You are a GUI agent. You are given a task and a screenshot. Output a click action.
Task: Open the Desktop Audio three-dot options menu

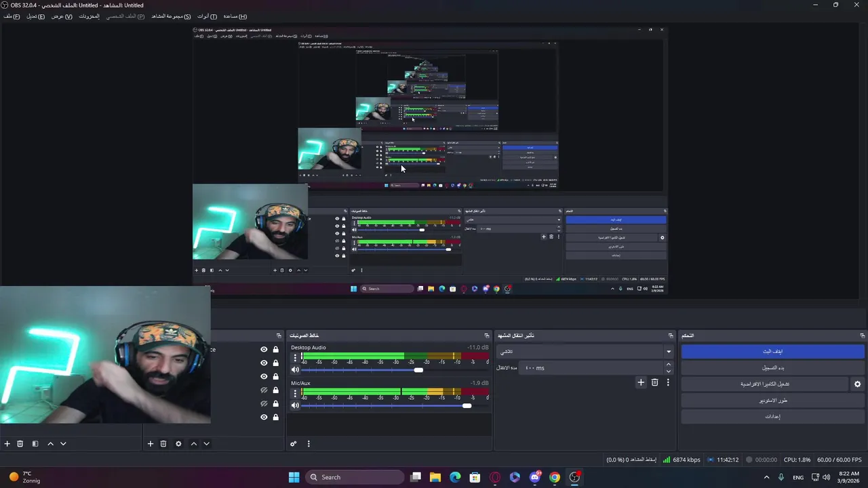(295, 358)
